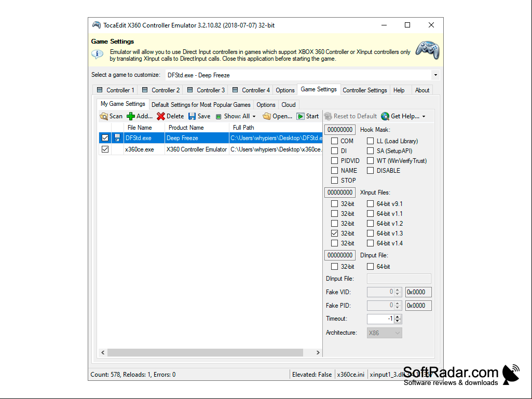Check the 64-bit v1.3 XInput file
The height and width of the screenshot is (399, 532).
[371, 233]
